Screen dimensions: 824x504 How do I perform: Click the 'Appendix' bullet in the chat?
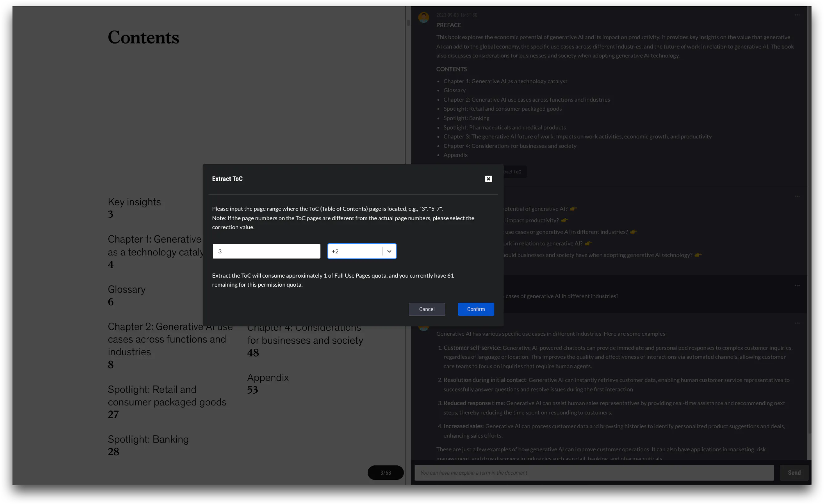[455, 155]
